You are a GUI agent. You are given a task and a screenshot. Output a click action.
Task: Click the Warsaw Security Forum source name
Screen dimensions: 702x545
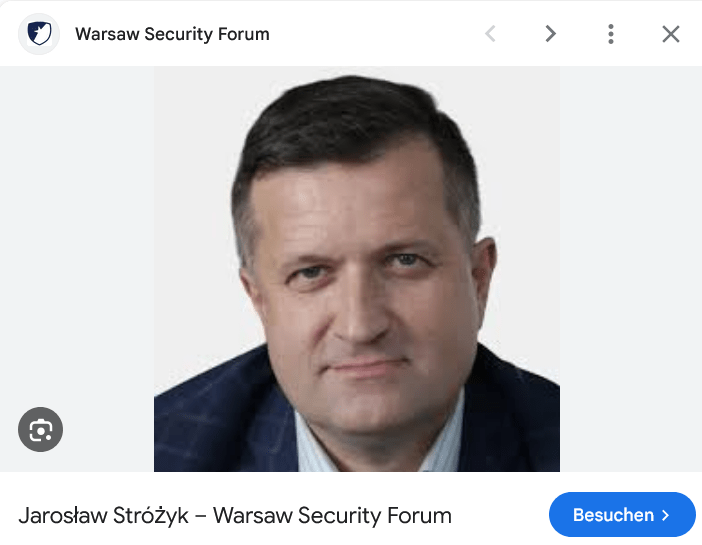pos(172,34)
